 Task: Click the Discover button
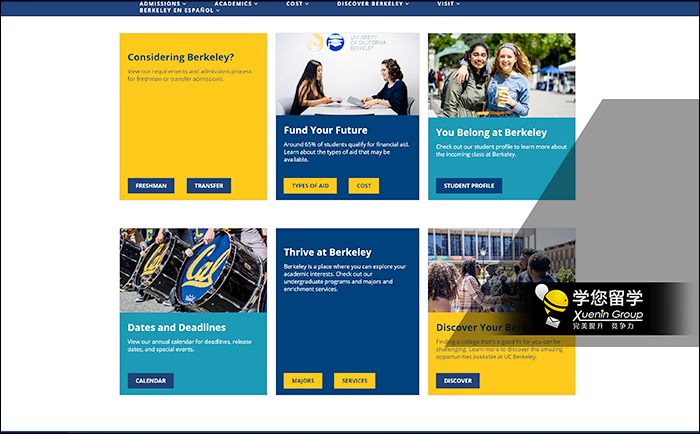click(x=458, y=380)
